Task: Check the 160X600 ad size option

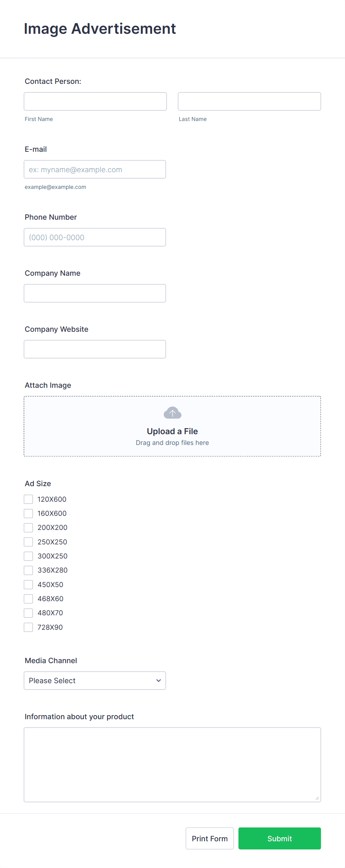Action: (28, 513)
